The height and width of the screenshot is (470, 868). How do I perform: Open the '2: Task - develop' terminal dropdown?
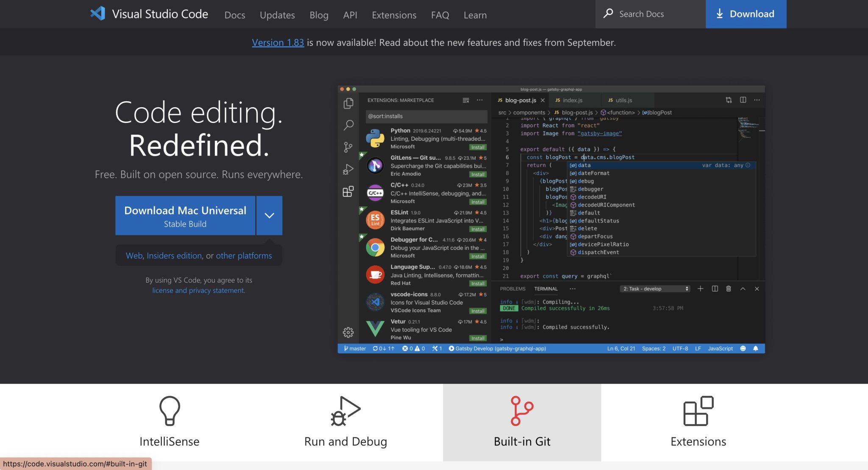654,289
